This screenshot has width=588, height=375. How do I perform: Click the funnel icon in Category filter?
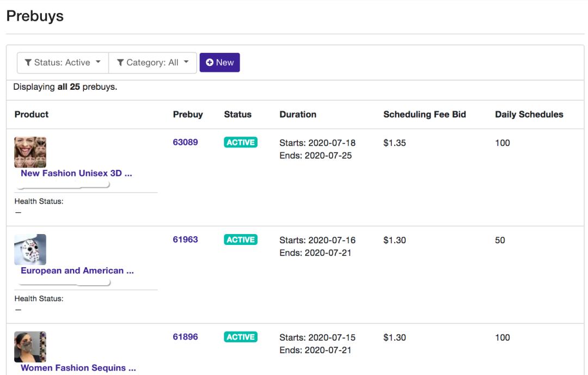120,63
